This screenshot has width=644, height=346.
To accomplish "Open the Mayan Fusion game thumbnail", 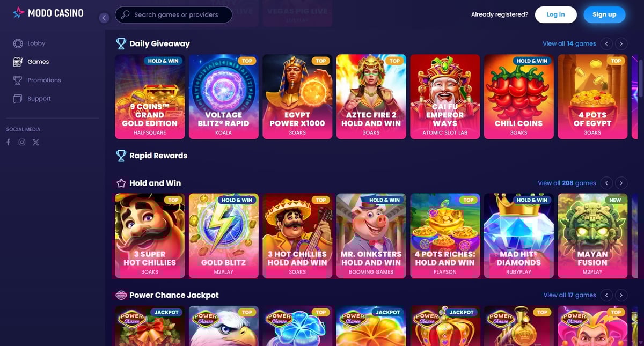I will tap(592, 236).
